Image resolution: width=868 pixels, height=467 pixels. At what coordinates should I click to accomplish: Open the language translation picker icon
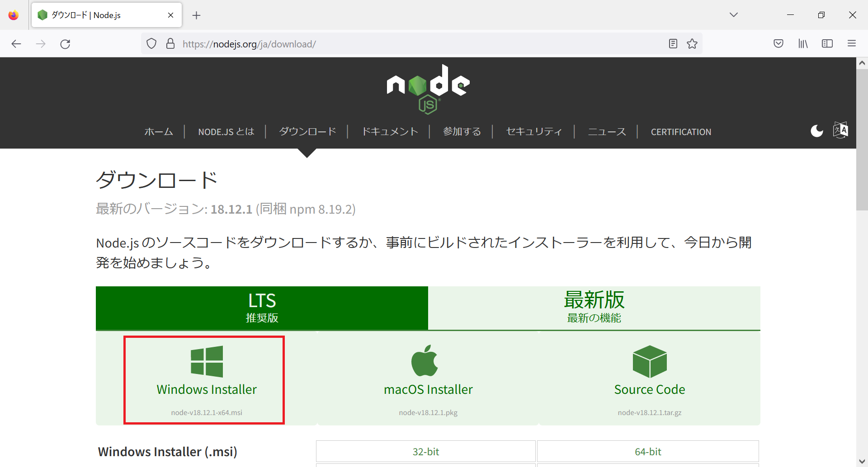tap(840, 130)
